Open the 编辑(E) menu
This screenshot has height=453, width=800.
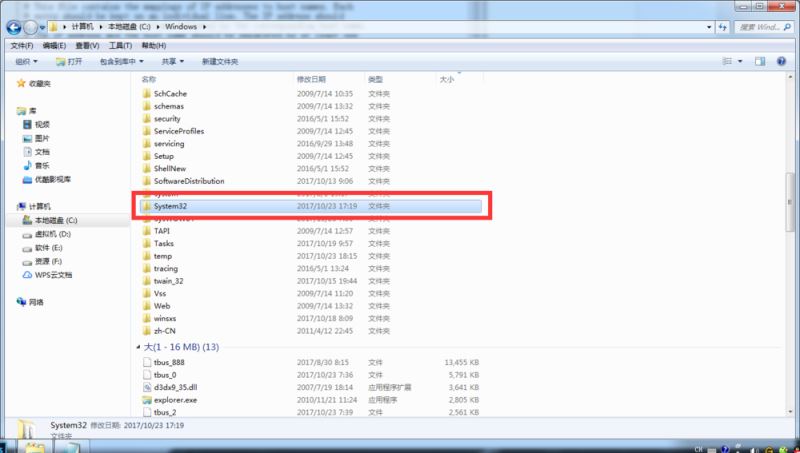(54, 46)
